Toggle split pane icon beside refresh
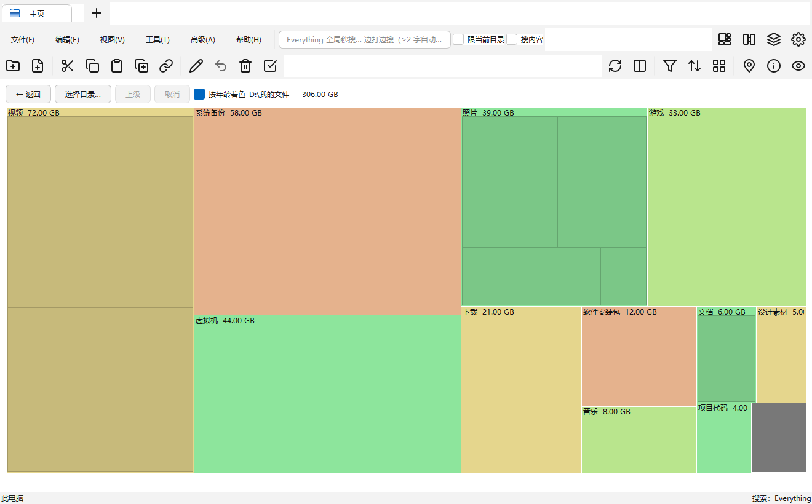 [x=640, y=66]
